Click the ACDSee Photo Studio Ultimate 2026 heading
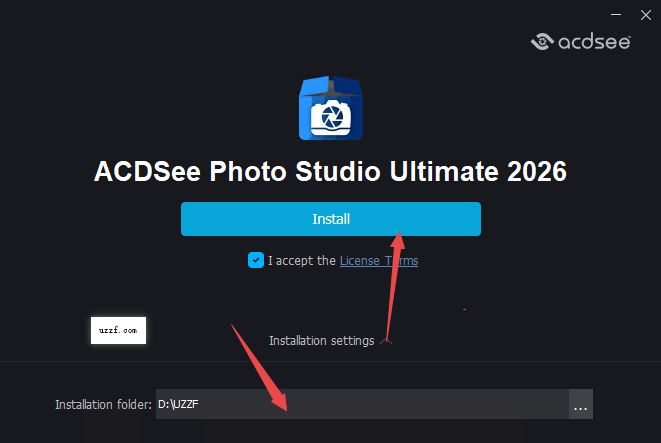 (330, 171)
